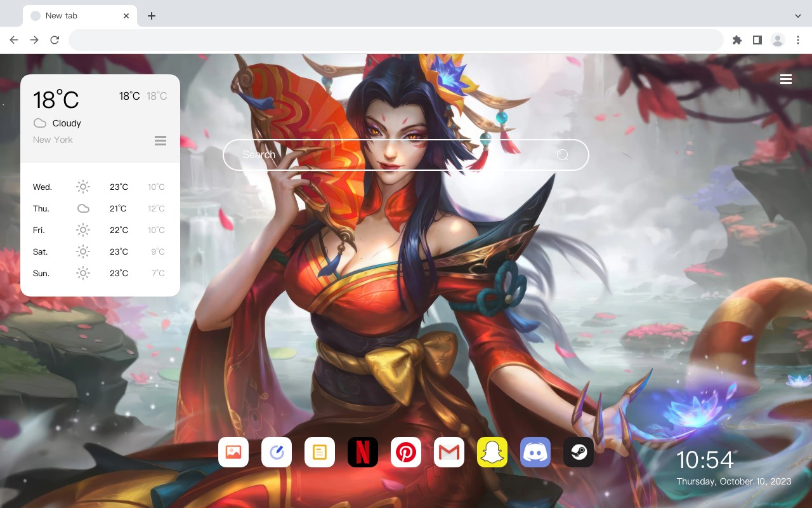Screen dimensions: 812x508
Task: Select the Sat. forecast row label
Action: (41, 252)
